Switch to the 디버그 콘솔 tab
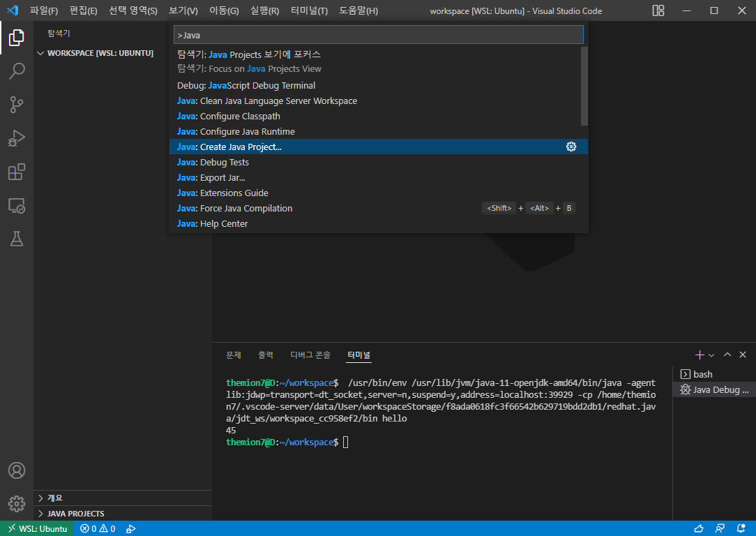Image resolution: width=756 pixels, height=536 pixels. 310,355
